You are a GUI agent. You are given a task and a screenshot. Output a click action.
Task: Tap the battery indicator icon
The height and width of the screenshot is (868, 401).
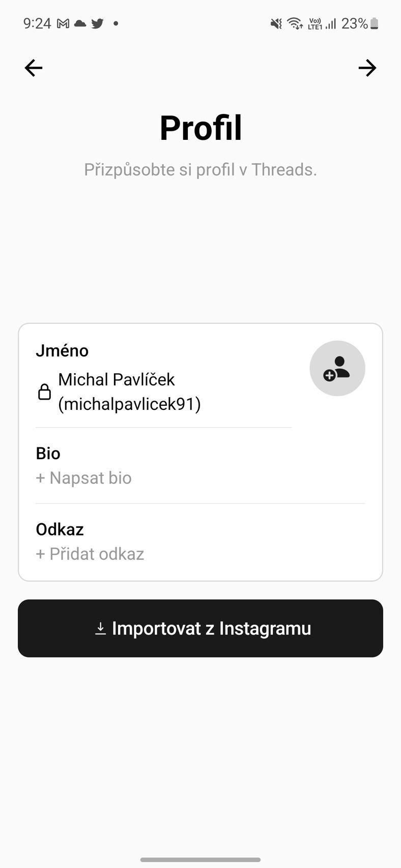(375, 23)
